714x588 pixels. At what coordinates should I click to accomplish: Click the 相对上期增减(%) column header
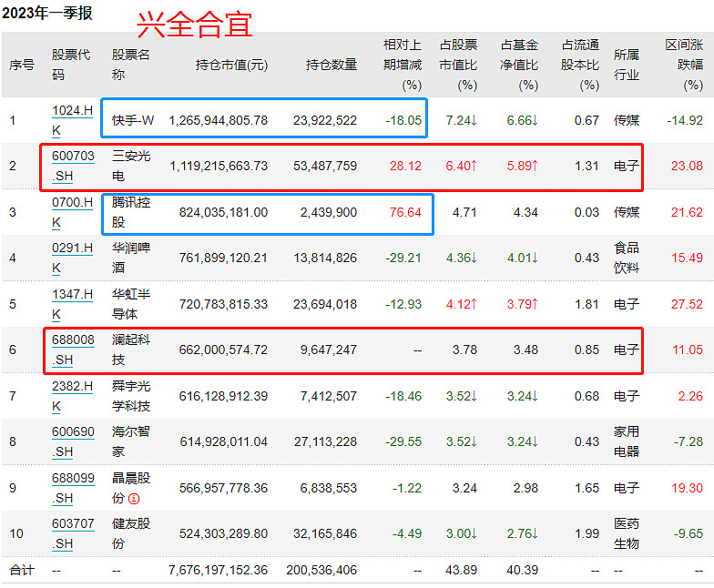coord(403,65)
